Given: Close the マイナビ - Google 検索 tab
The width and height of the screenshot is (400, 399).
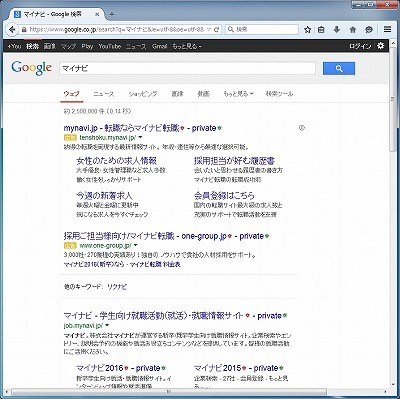Looking at the screenshot, I should [97, 14].
